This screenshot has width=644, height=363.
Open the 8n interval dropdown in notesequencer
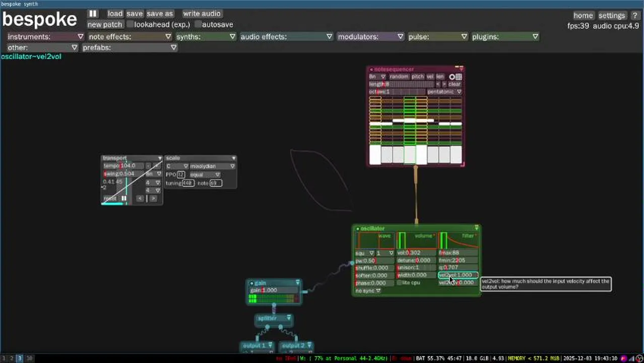(377, 77)
